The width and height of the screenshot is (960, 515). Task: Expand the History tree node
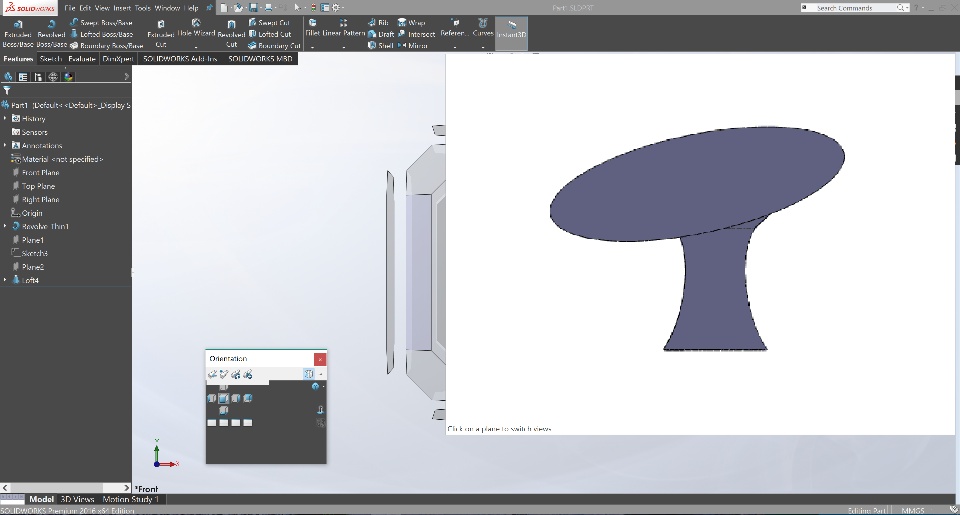(x=6, y=118)
